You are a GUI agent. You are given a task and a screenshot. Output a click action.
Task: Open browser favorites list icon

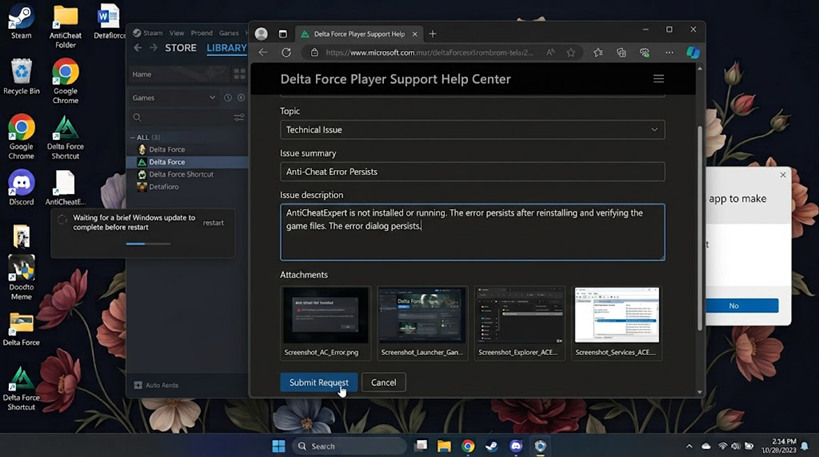(598, 52)
